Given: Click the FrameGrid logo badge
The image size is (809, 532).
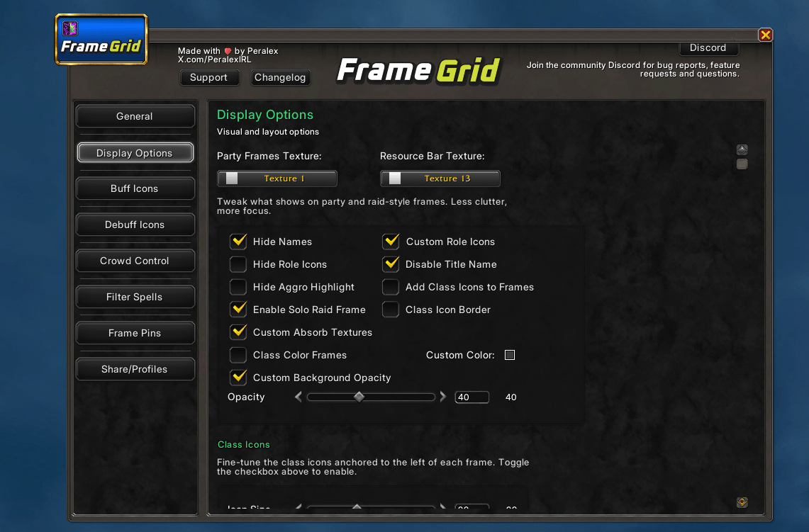Looking at the screenshot, I should (101, 40).
